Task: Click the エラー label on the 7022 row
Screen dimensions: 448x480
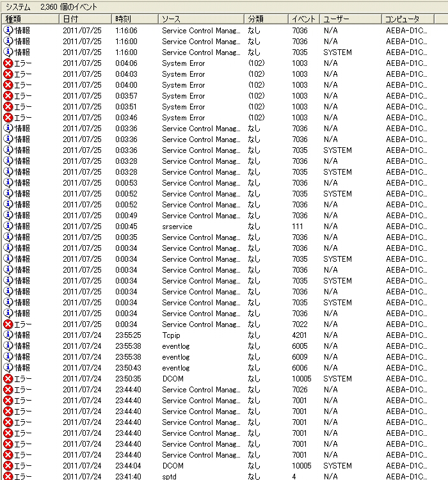Action: coord(23,324)
